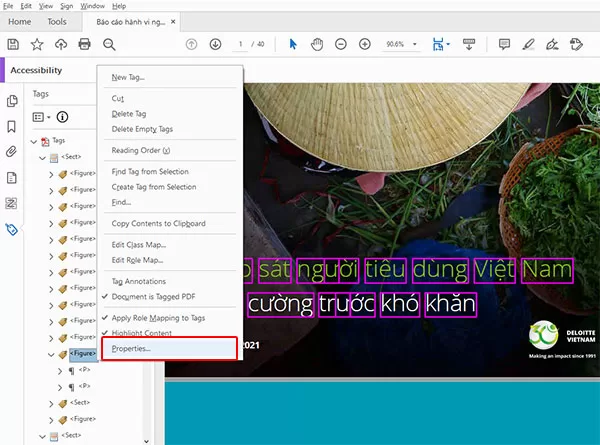Viewport: 600px width, 445px height.
Task: Choose Create Tag from Selection
Action: coord(154,187)
